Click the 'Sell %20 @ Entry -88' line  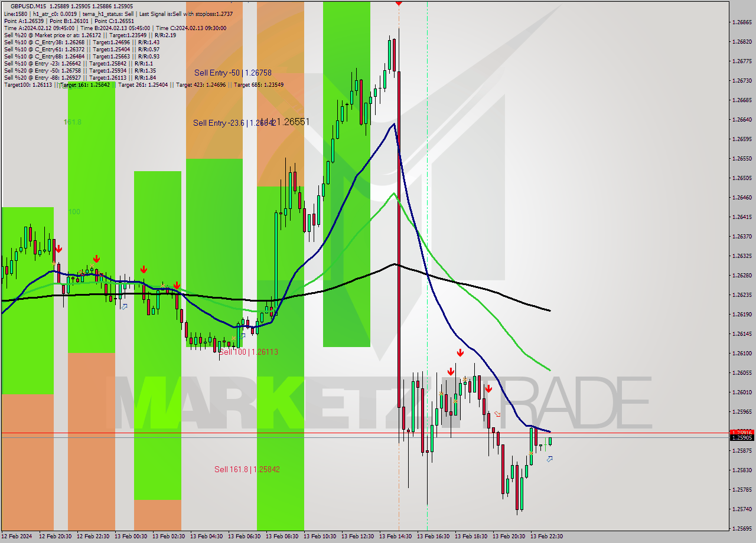(x=80, y=77)
